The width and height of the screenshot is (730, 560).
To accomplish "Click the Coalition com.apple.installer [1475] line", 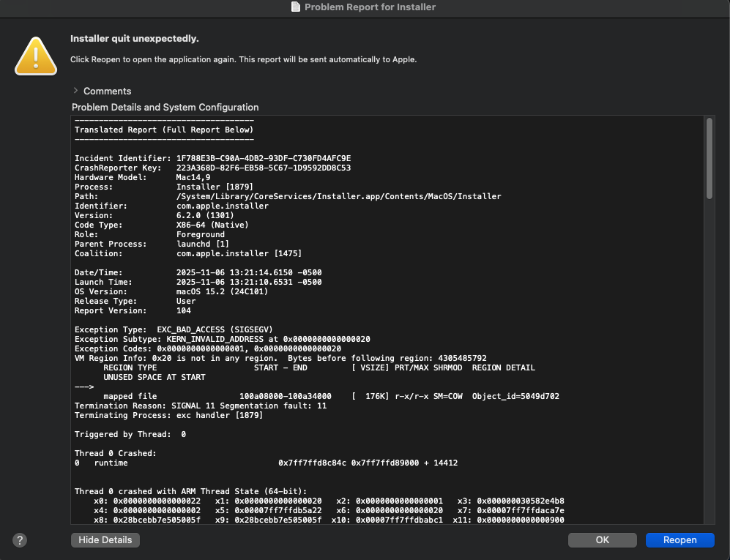I will point(188,254).
